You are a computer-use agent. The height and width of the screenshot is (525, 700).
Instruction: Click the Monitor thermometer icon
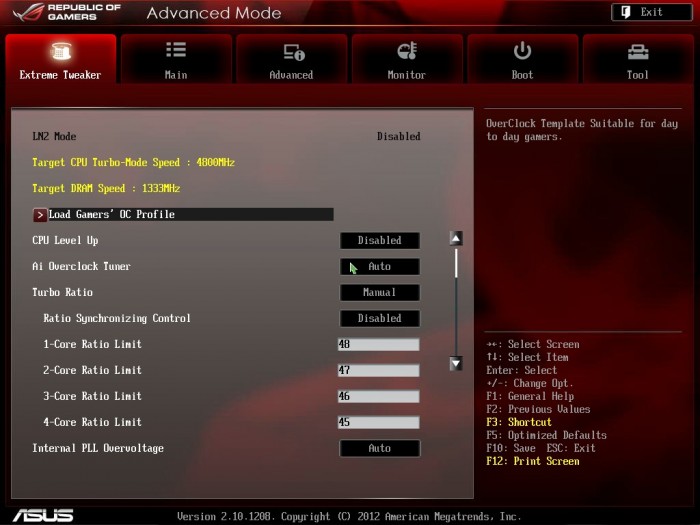point(407,50)
